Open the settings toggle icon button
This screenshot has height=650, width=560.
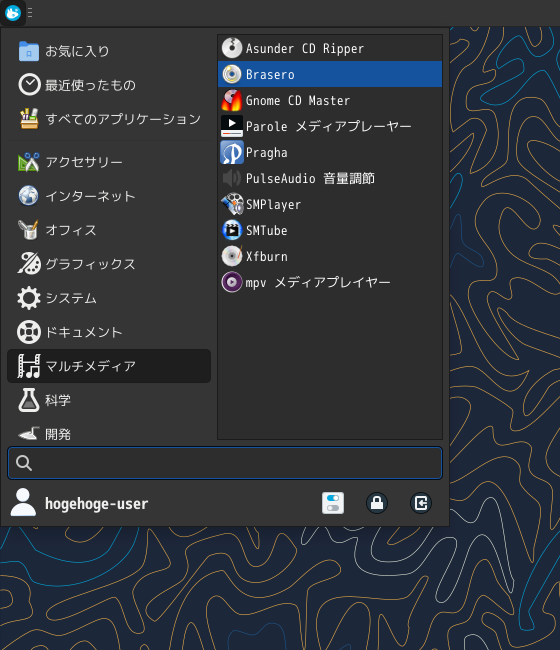[x=333, y=503]
